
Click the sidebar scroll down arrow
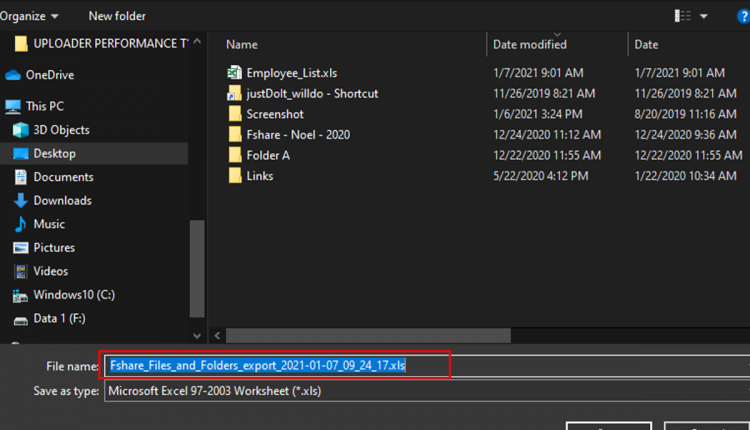[x=197, y=336]
